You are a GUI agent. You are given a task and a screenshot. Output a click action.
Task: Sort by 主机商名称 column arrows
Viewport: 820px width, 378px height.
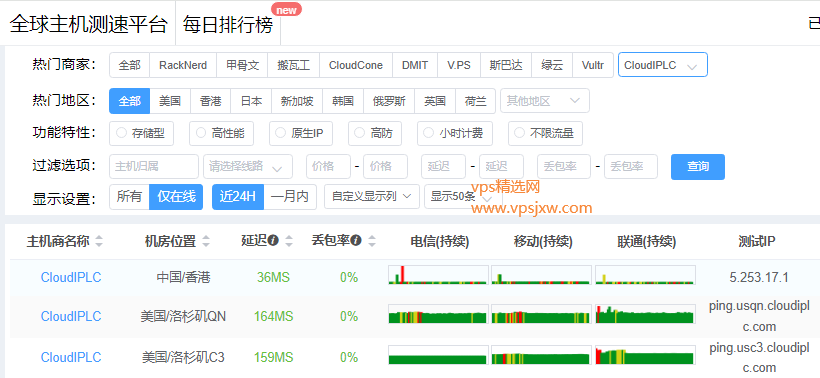pyautogui.click(x=99, y=242)
